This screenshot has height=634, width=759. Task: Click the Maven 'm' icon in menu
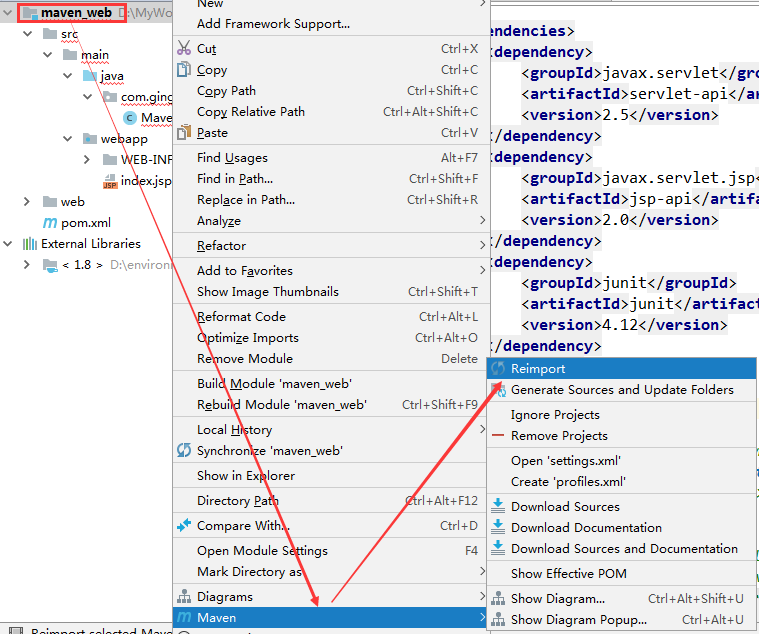[x=184, y=618]
